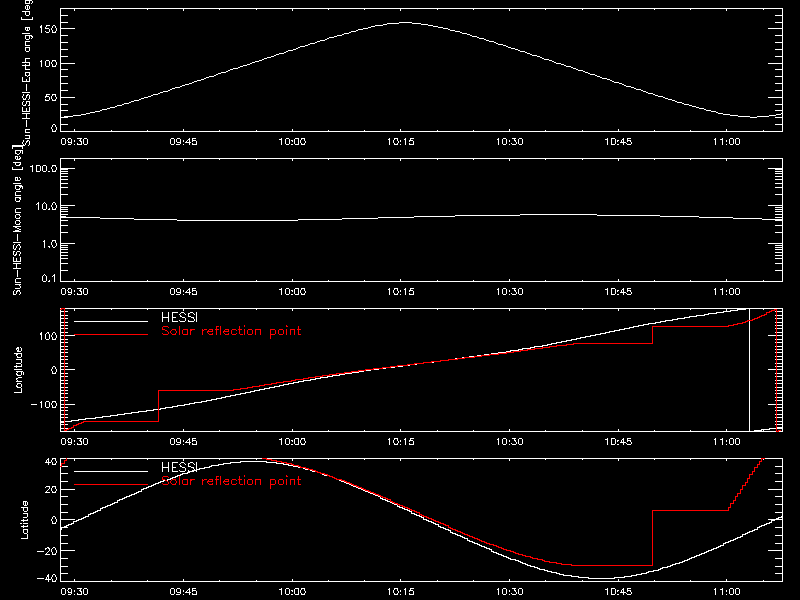Click 10:45 time label under Moon angle plot
800x600 pixels.
pos(618,292)
